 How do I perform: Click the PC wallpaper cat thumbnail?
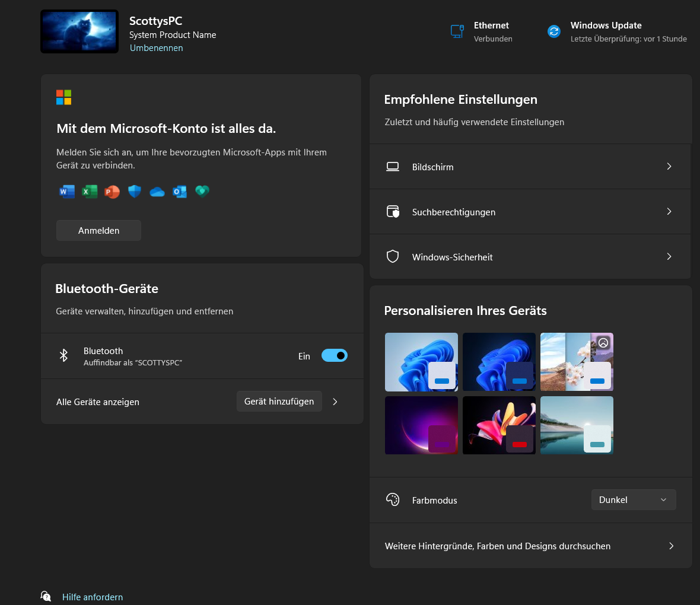79,31
